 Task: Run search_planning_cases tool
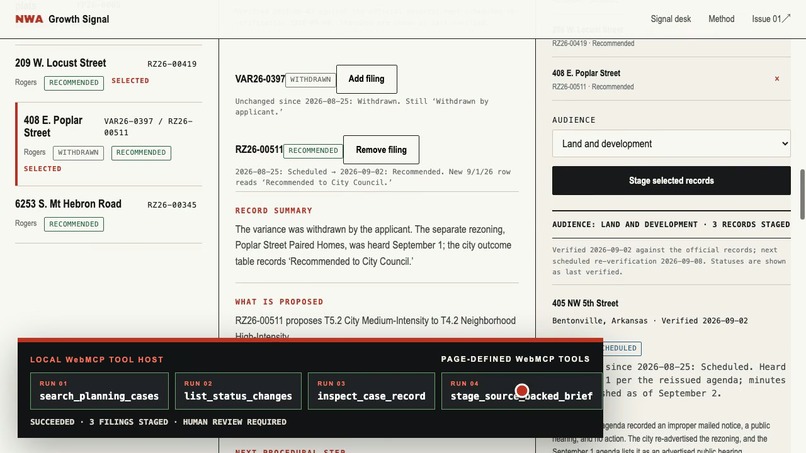(99, 391)
